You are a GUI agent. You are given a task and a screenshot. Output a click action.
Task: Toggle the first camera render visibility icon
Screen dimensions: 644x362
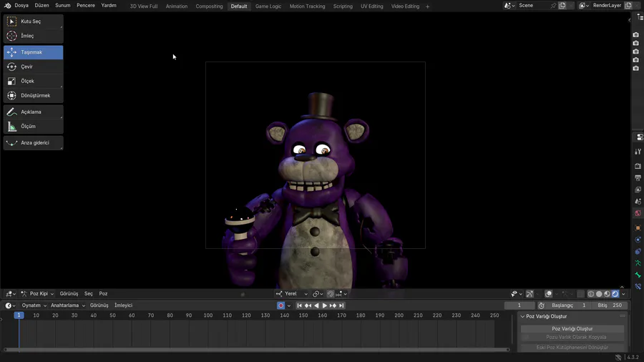[636, 35]
